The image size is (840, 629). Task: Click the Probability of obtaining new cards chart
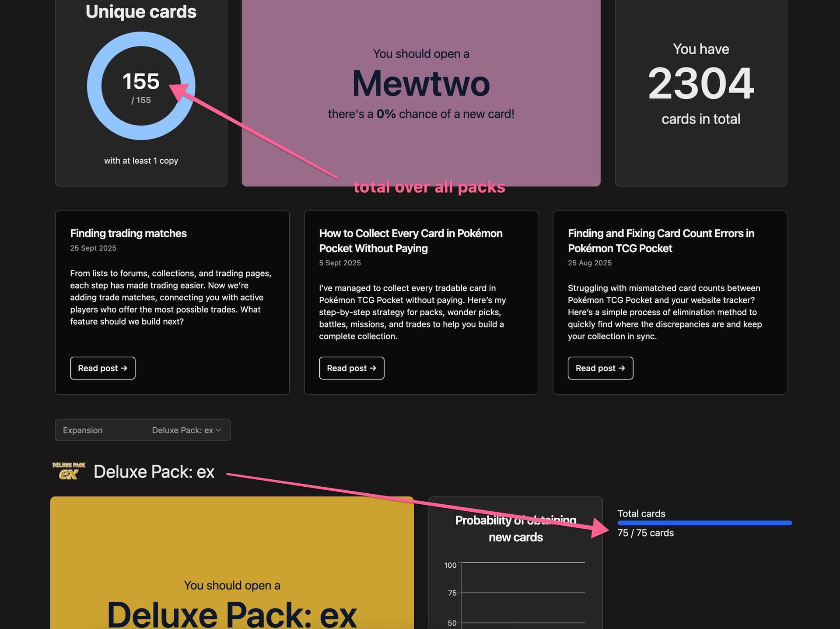coord(523,595)
